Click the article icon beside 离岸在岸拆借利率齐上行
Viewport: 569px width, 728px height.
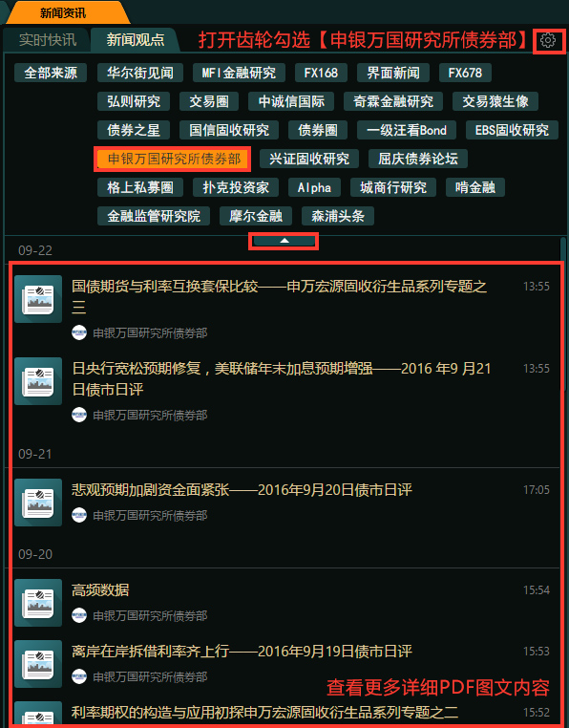point(38,664)
